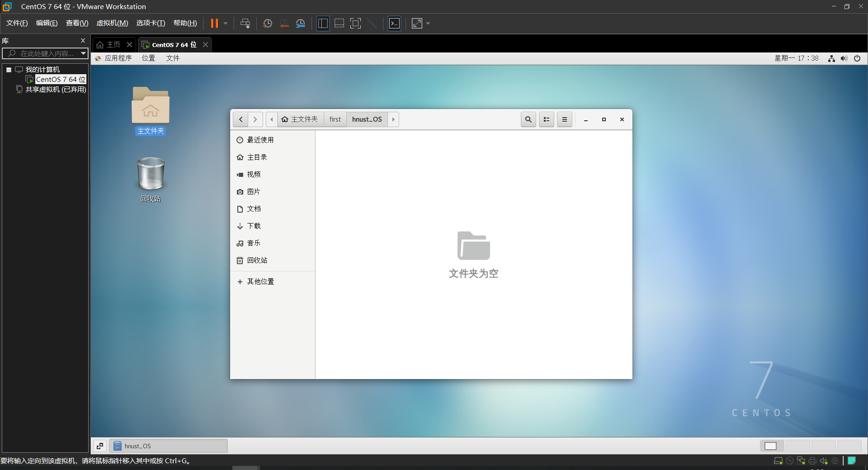This screenshot has height=470, width=868.
Task: Click the VMware printer device status icon
Action: pyautogui.click(x=812, y=461)
